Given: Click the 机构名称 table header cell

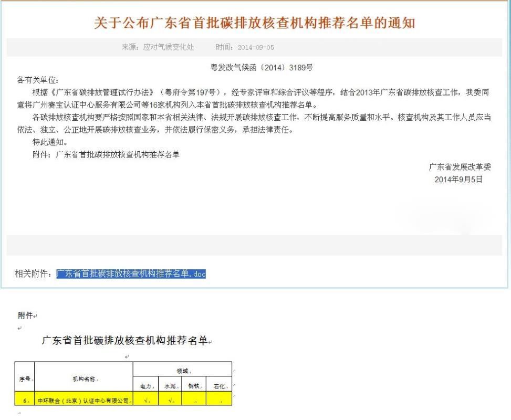Looking at the screenshot, I should click(x=84, y=378).
